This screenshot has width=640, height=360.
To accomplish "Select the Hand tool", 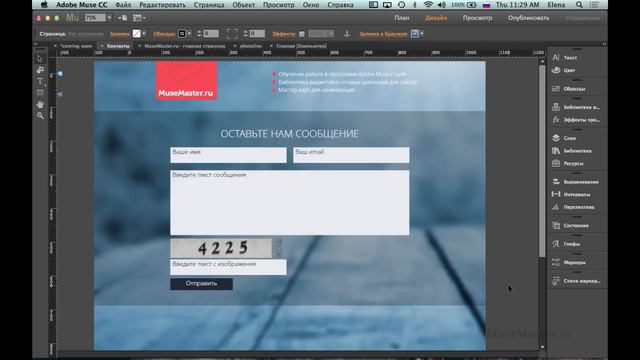I will (x=40, y=104).
